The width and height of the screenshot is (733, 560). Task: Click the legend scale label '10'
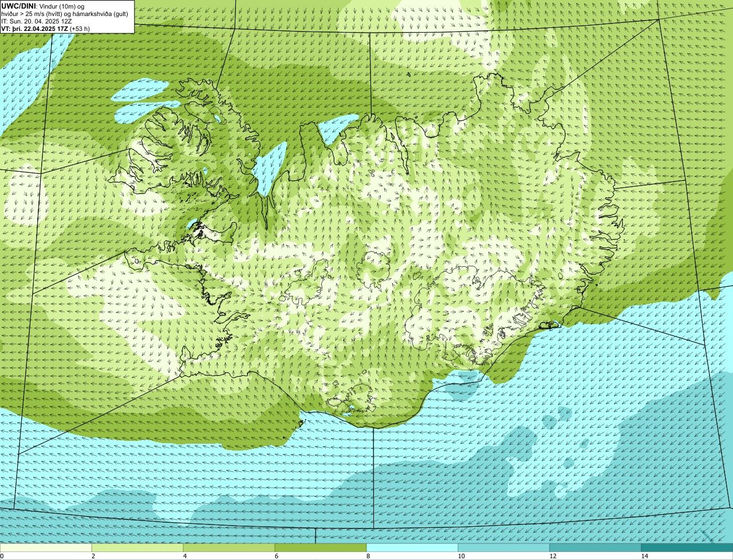(461, 556)
